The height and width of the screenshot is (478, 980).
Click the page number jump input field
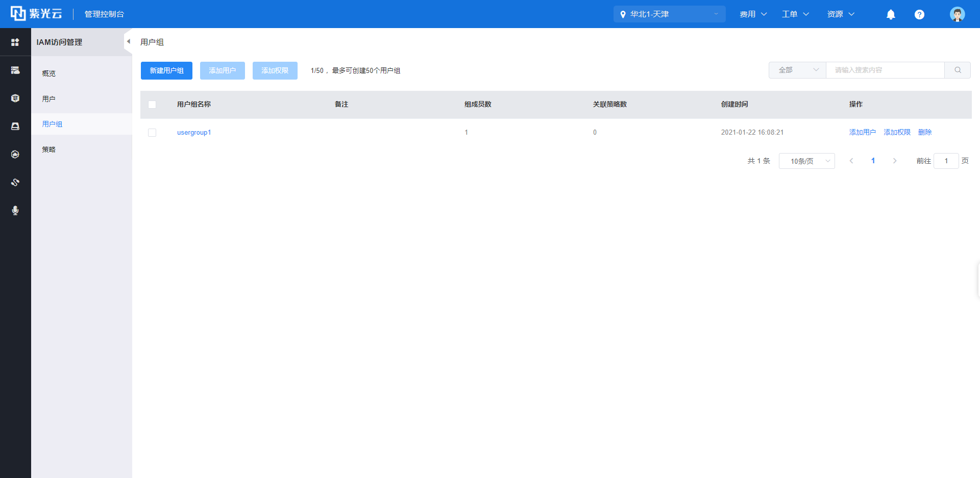946,161
